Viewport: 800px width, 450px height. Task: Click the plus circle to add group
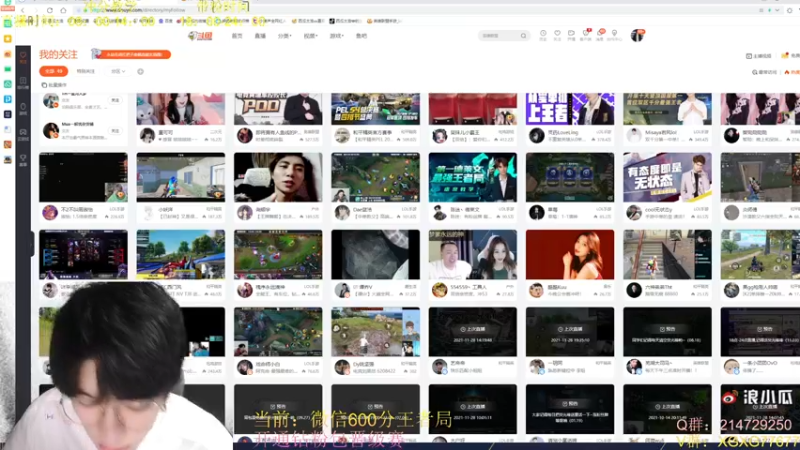140,71
